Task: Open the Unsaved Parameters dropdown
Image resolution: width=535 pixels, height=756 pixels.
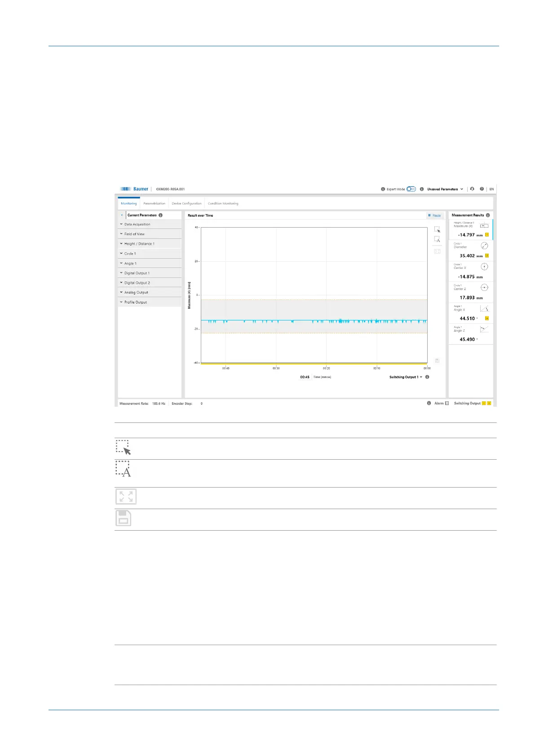Action: pyautogui.click(x=445, y=189)
